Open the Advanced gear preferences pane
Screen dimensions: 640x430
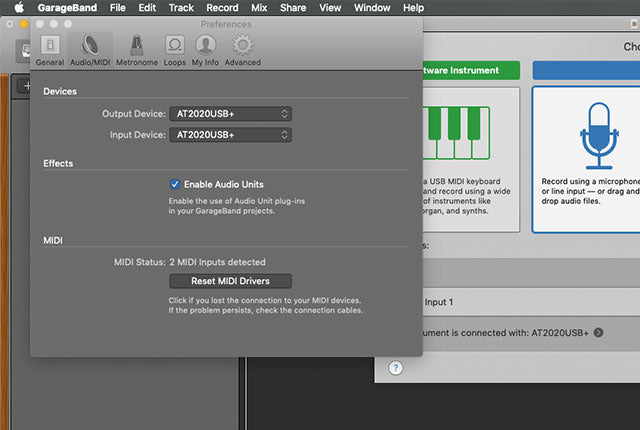click(x=242, y=49)
